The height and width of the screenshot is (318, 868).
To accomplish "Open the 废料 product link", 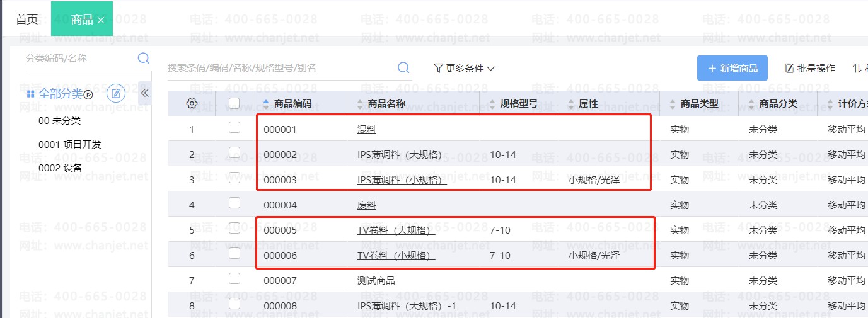I will point(367,205).
